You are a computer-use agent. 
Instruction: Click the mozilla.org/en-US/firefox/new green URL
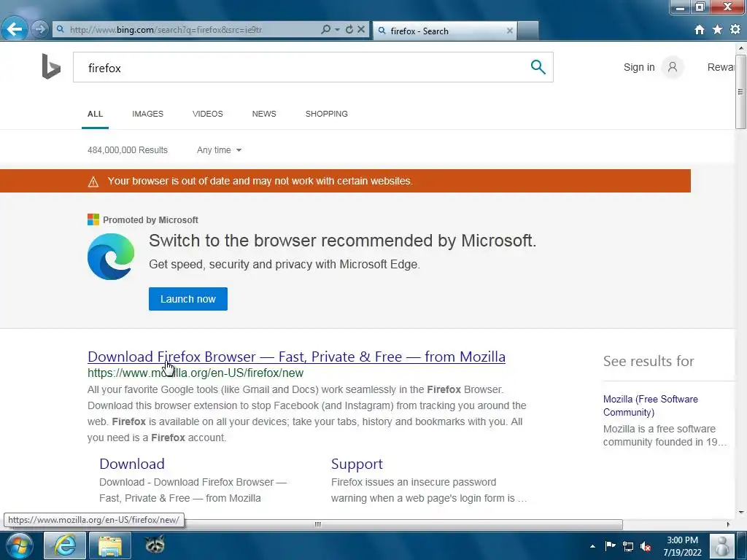(x=196, y=373)
